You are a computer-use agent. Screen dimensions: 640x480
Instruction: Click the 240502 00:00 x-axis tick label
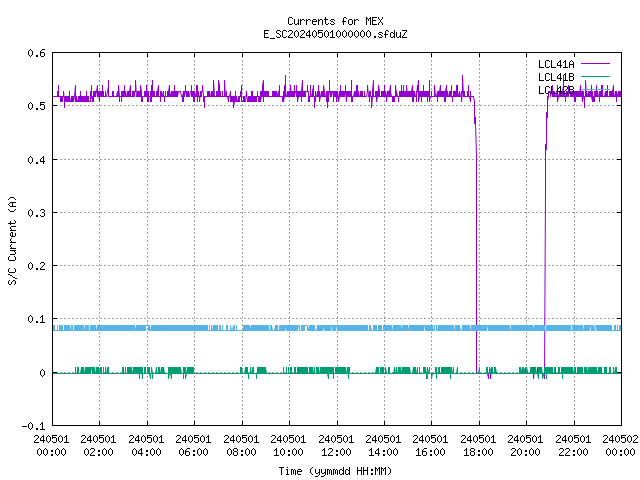click(x=620, y=445)
